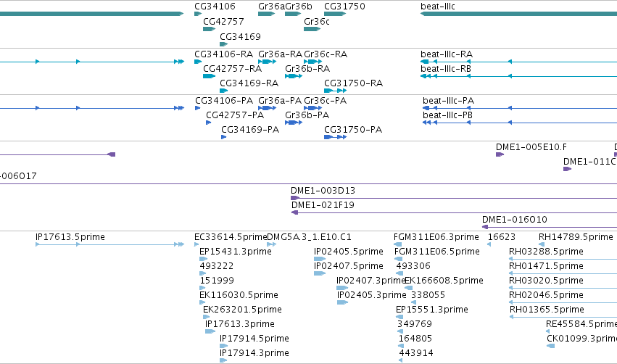Select the 16623 EST label

click(x=501, y=237)
